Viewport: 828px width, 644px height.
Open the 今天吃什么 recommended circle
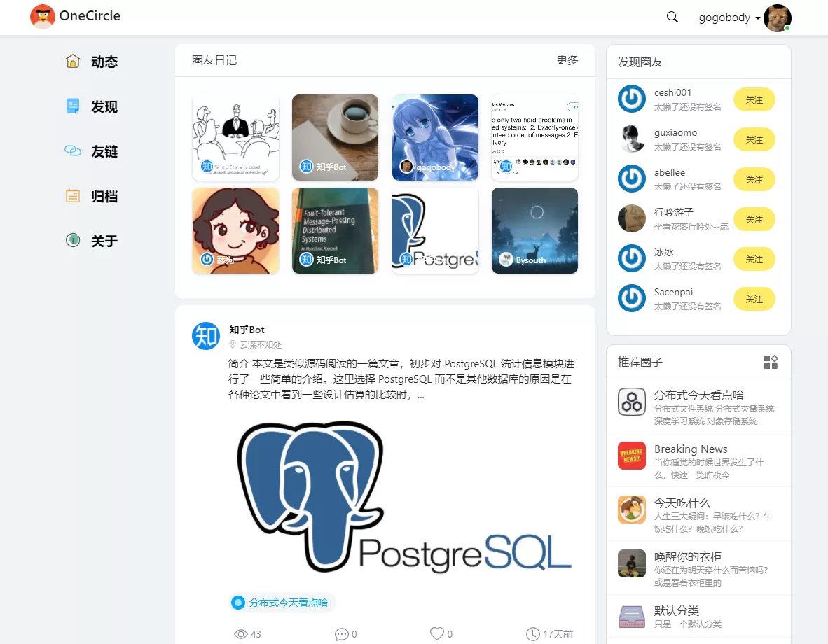point(682,503)
